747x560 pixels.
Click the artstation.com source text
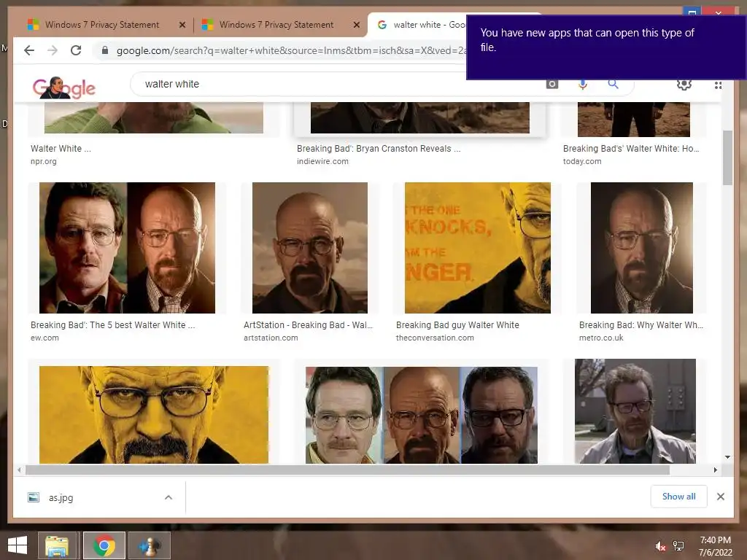tap(271, 338)
